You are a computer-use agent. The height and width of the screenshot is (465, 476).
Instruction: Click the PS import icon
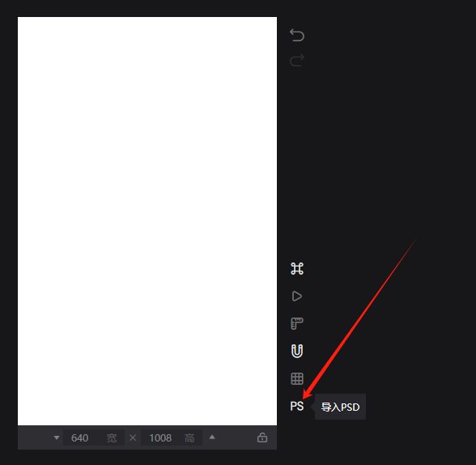pos(297,406)
